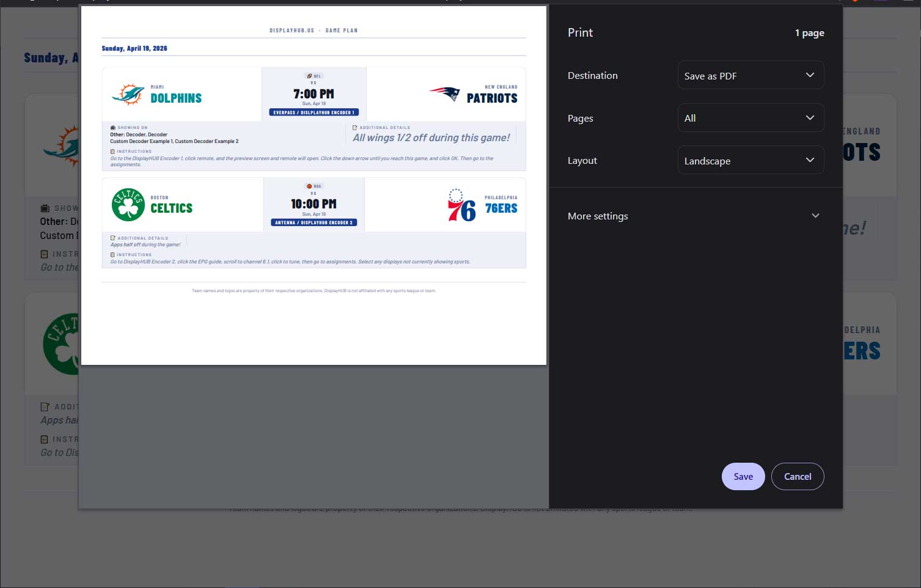Click the "Custom Decoder Example 1" line in the preview
Image resolution: width=921 pixels, height=588 pixels.
point(174,141)
